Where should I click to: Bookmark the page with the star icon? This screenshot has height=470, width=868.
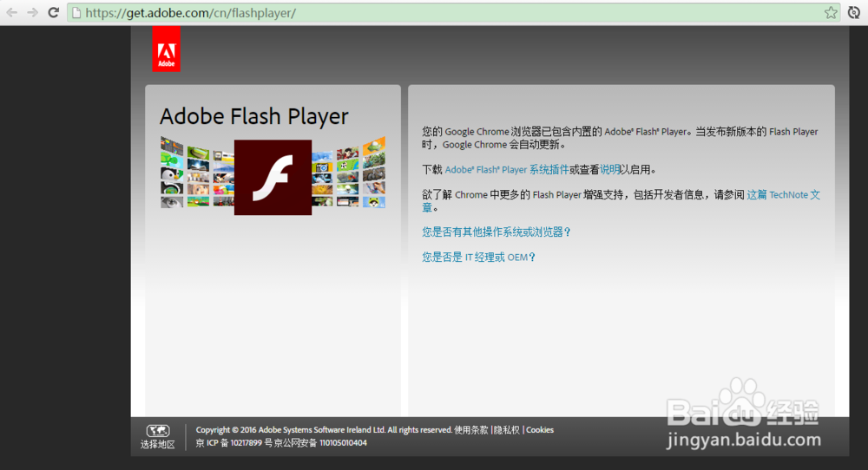point(831,13)
